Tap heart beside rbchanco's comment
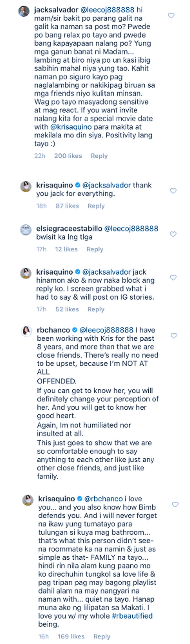 [x=174, y=335]
